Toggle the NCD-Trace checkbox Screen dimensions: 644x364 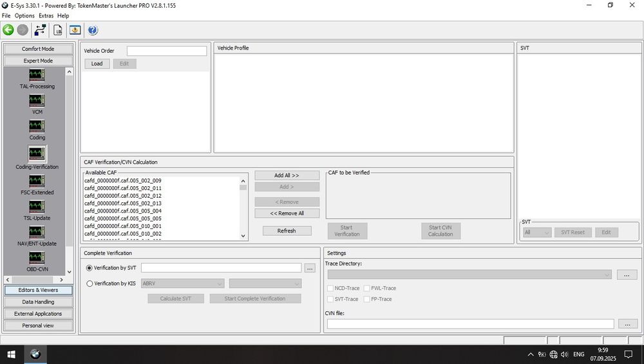coord(330,289)
